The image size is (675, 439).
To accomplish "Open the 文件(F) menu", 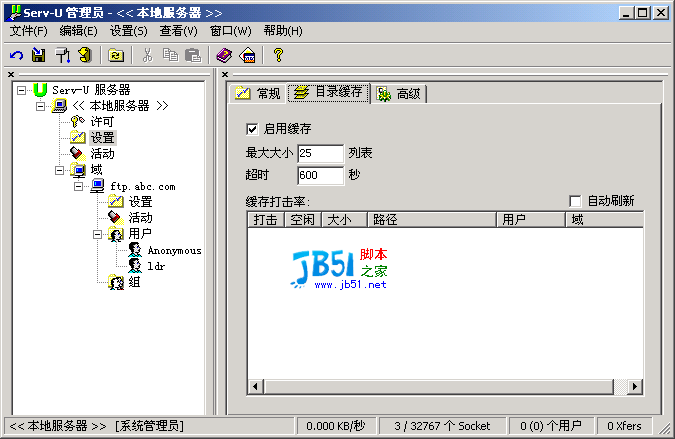I will point(28,31).
